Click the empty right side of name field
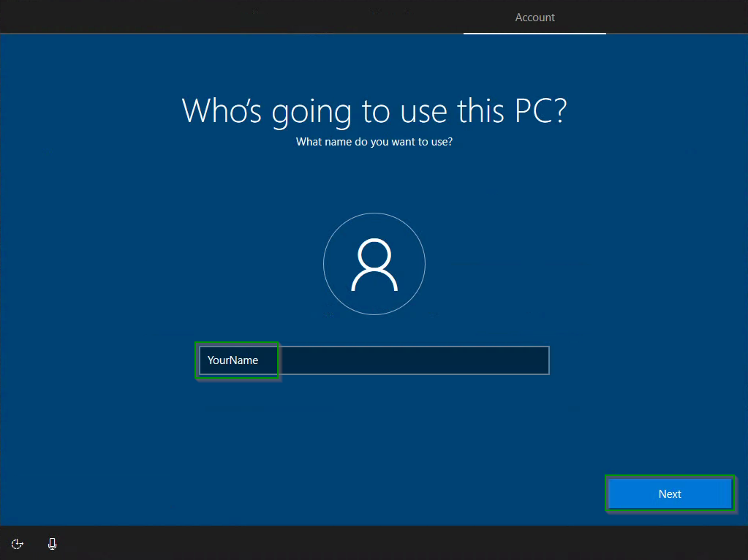The image size is (748, 560). (439, 360)
